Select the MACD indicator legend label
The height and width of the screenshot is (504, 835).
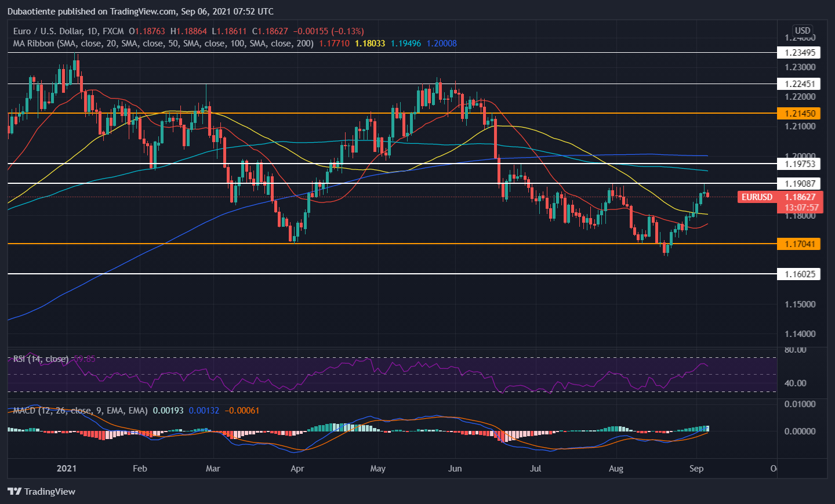coord(80,411)
